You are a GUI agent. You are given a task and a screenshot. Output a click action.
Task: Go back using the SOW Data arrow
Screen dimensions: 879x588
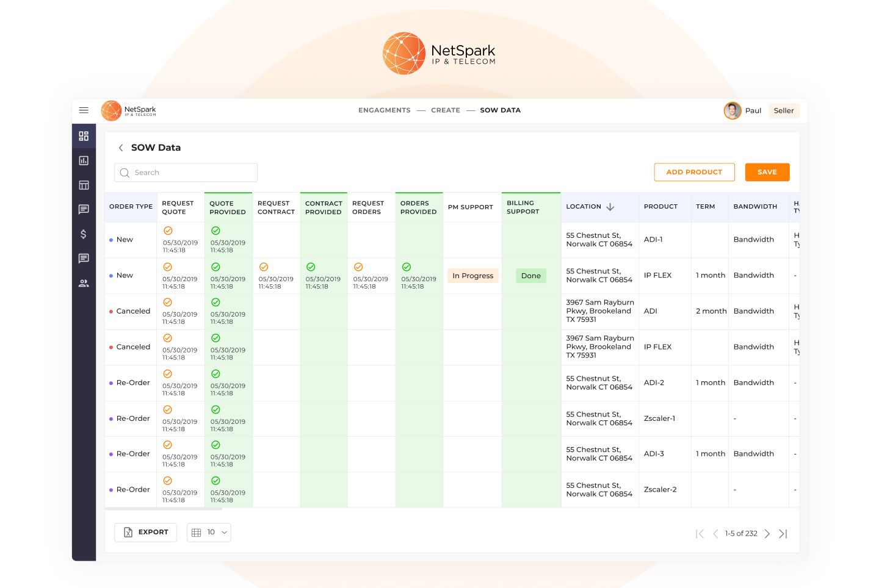(121, 148)
